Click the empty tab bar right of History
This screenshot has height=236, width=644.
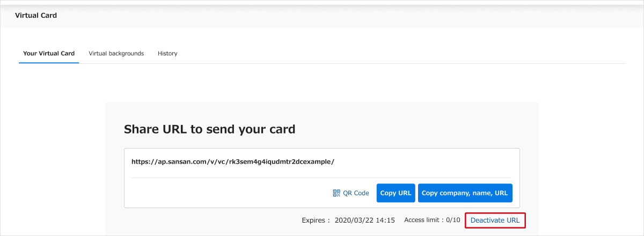402,54
